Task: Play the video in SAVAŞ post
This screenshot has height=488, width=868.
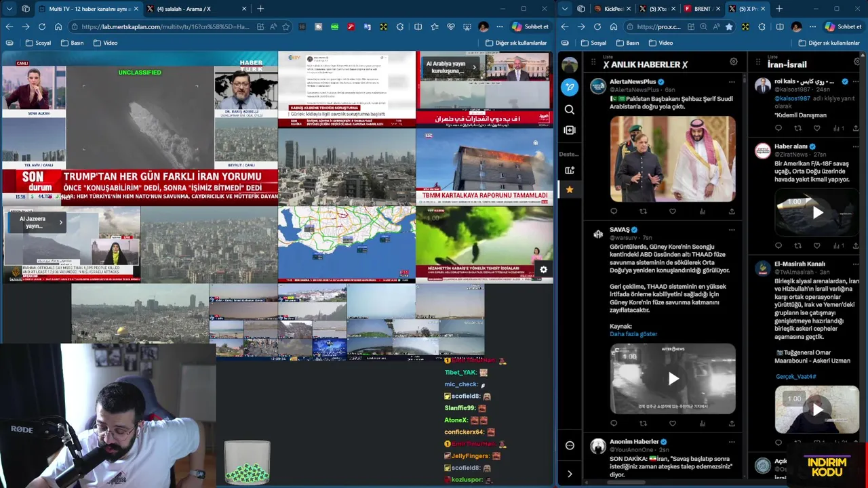Action: click(x=673, y=379)
